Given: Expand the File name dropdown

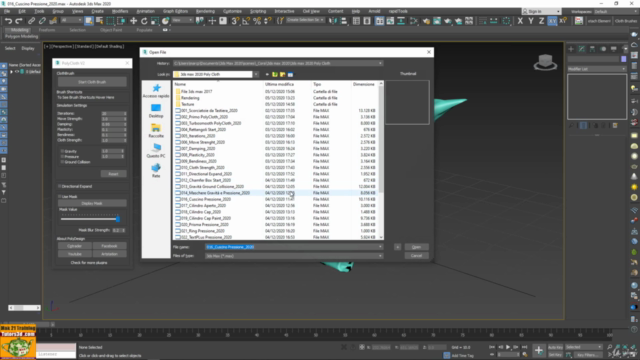Looking at the screenshot, I should tap(380, 247).
